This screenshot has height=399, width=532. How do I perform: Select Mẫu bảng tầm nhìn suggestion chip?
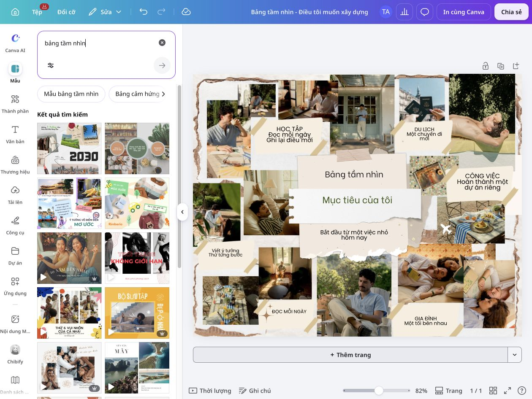pos(71,94)
